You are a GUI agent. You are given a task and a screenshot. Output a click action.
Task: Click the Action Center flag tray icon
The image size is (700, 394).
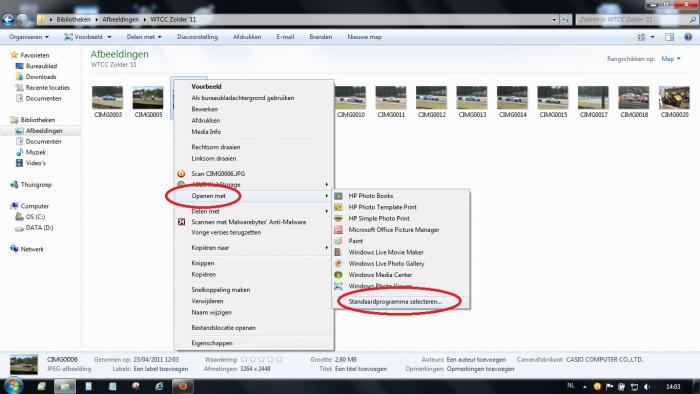[609, 387]
